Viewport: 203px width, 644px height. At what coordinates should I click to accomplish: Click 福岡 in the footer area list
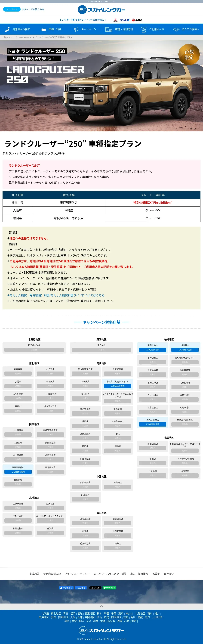pos(67,621)
